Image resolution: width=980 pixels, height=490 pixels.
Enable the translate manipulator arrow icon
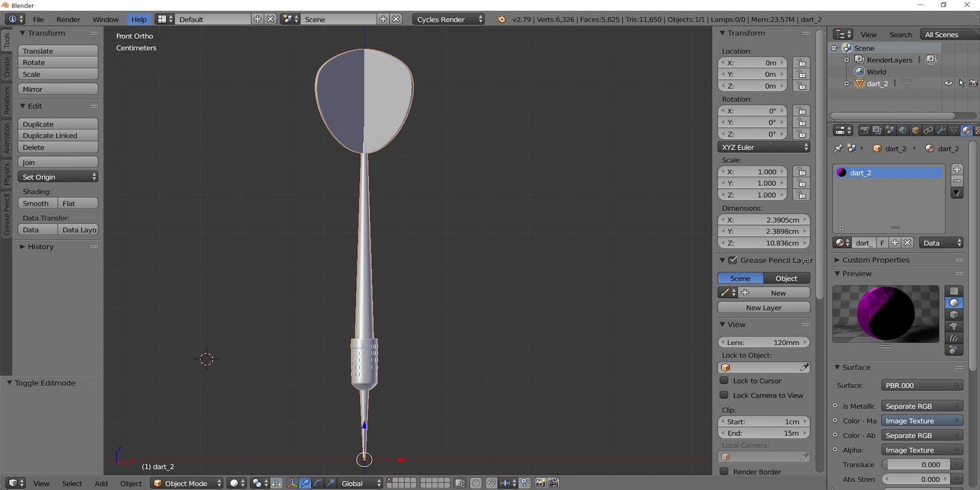pyautogui.click(x=305, y=483)
